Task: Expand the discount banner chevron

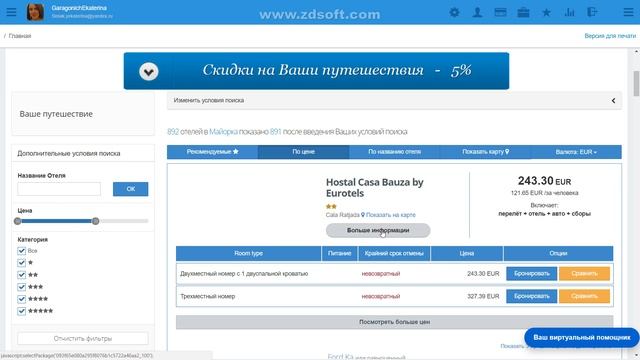Action: 149,71
